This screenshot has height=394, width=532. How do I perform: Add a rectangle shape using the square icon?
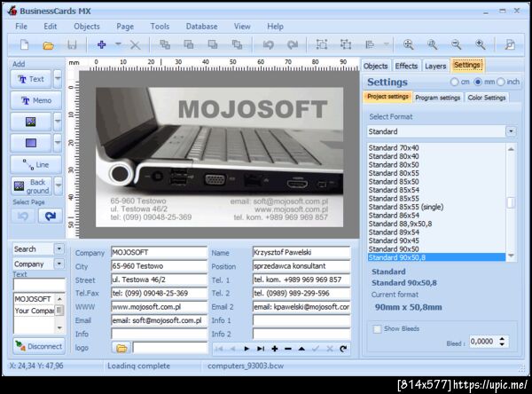click(x=31, y=143)
